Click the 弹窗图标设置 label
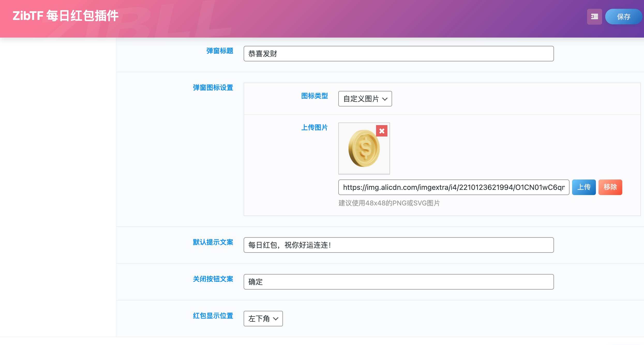The width and height of the screenshot is (644, 345). (x=213, y=88)
